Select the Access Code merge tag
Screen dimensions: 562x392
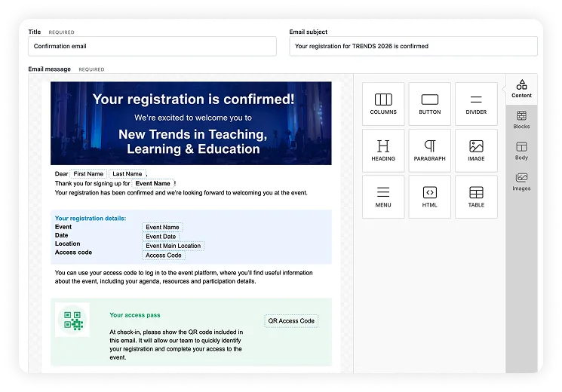tap(164, 255)
